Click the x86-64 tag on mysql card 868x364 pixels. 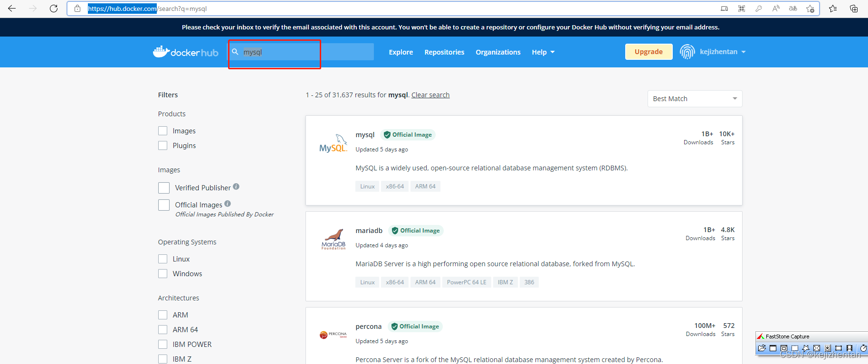(395, 187)
